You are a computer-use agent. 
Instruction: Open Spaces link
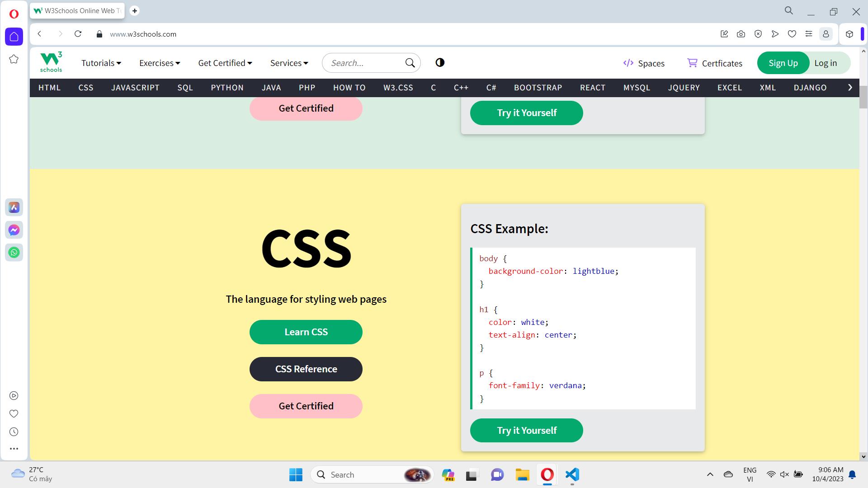[x=644, y=63]
